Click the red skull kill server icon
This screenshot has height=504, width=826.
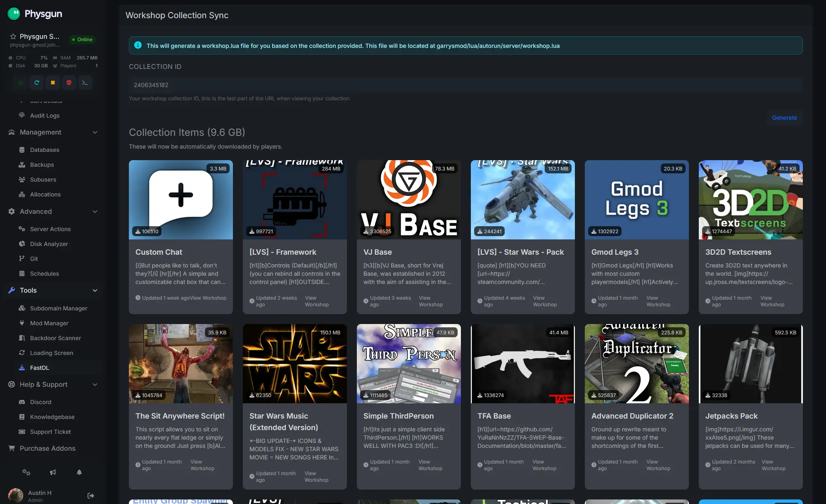69,83
